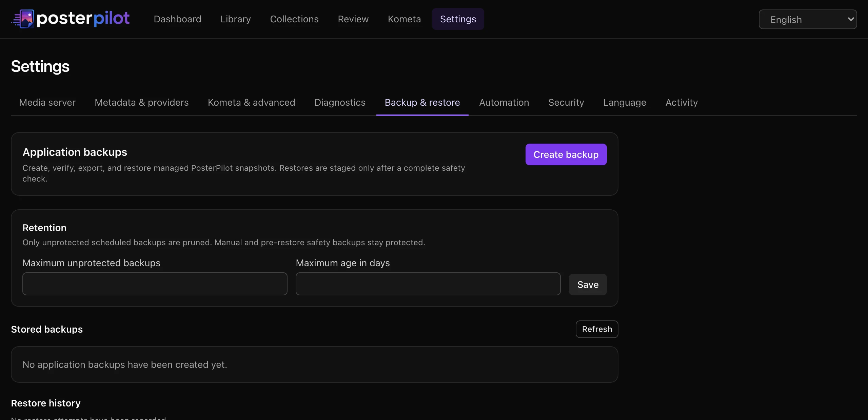Select the Kometa & advanced tab

[x=251, y=102]
